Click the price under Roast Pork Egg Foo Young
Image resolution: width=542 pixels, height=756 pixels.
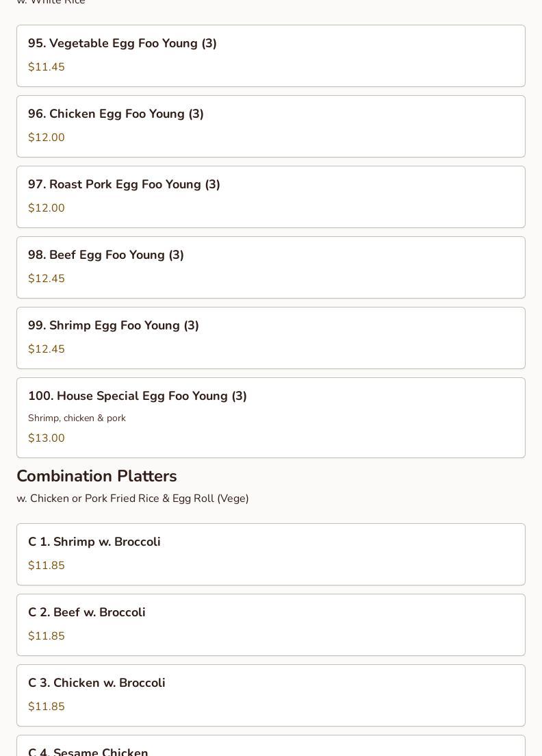(47, 208)
